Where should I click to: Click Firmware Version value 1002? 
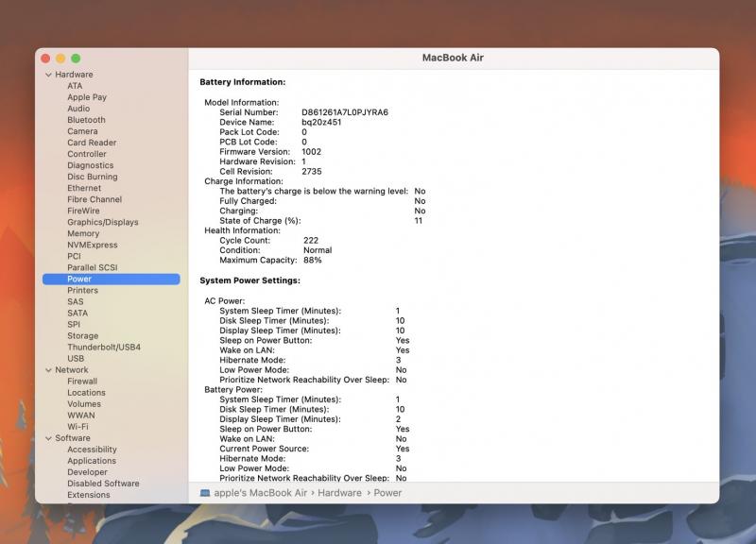[312, 152]
